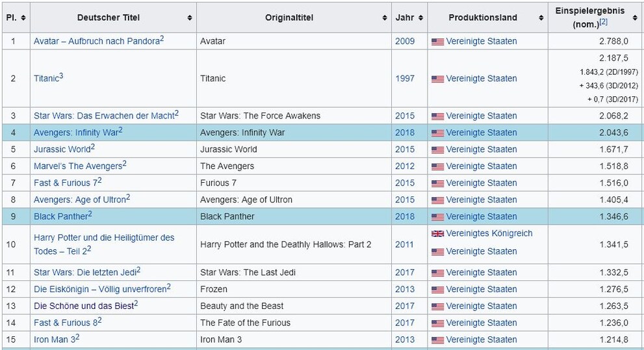Open Vereinigtes Königreich country link
This screenshot has width=644, height=350.
[489, 233]
